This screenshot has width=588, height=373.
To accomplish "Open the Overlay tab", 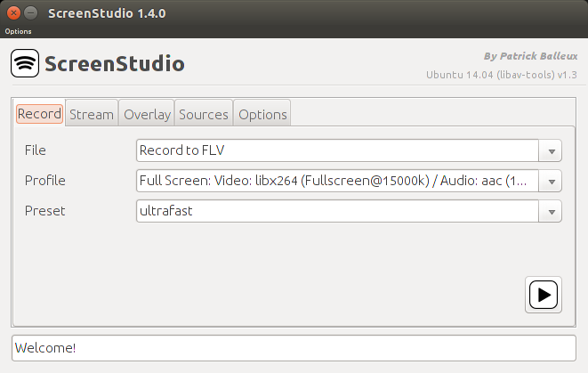I will coord(147,114).
